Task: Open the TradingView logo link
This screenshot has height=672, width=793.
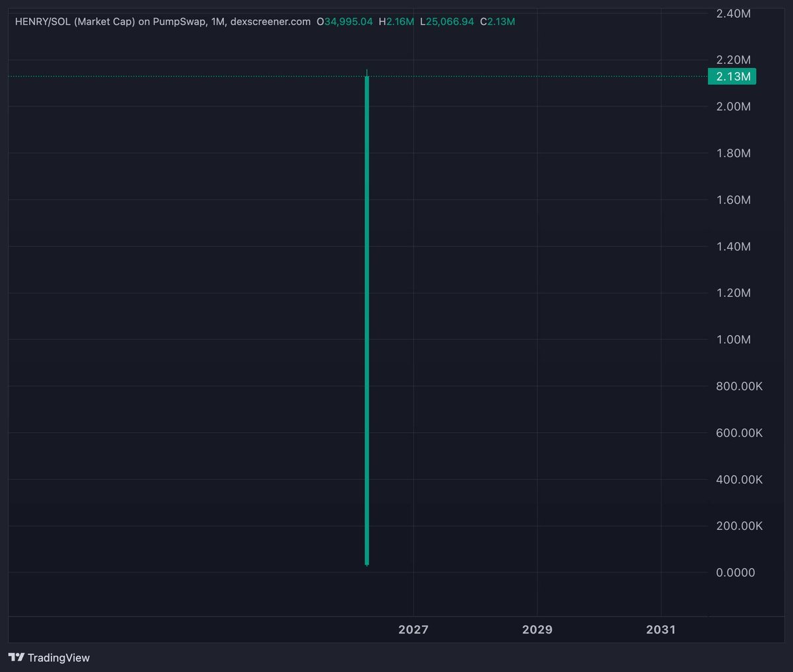Action: (49, 657)
